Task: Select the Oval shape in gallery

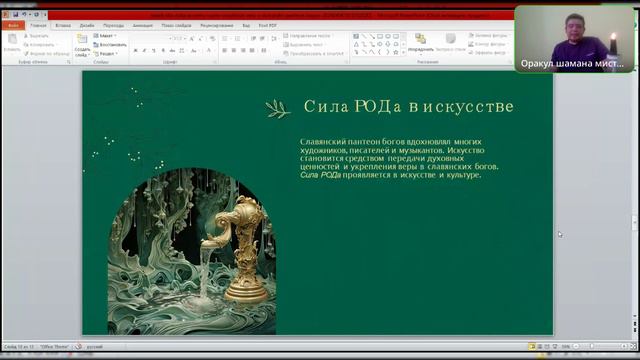Action: point(388,36)
